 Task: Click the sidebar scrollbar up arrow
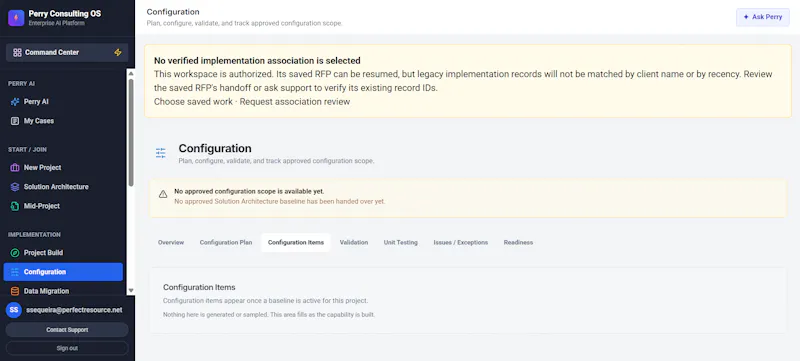[x=131, y=73]
